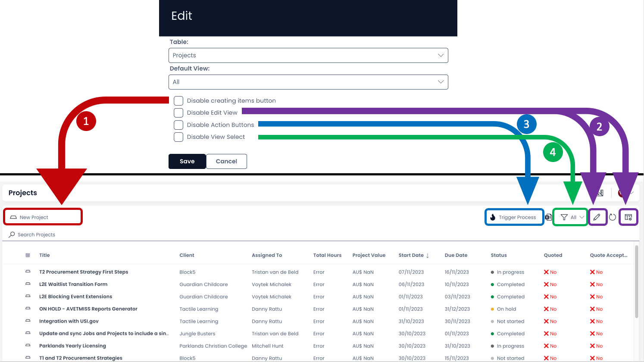Viewport: 644px width, 362px height.
Task: Click the funnel filter icon
Action: [564, 217]
